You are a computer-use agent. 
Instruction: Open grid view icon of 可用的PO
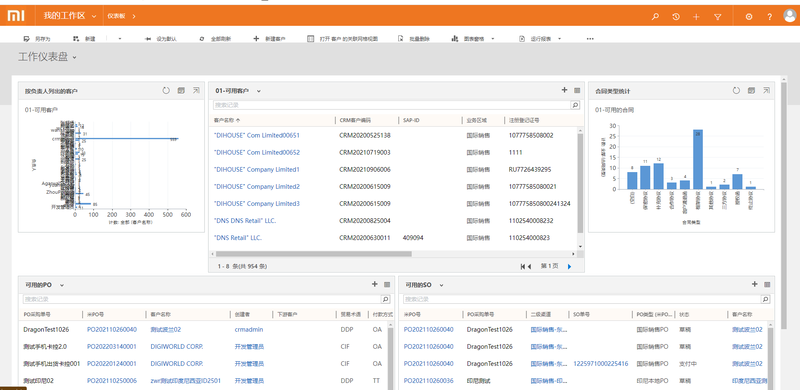(x=387, y=284)
